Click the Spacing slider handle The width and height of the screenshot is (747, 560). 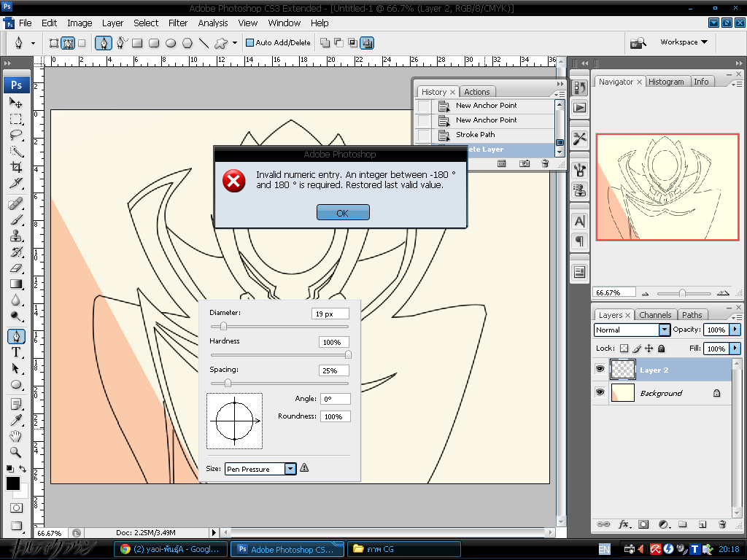228,383
